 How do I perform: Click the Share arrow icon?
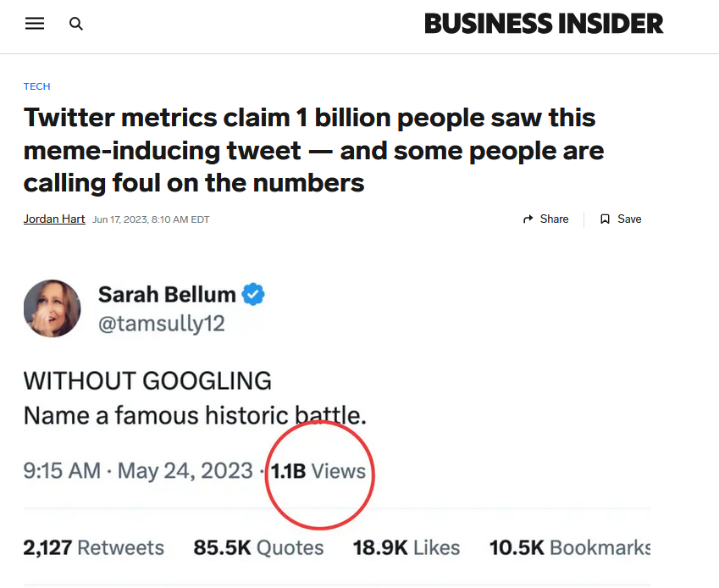click(x=528, y=219)
